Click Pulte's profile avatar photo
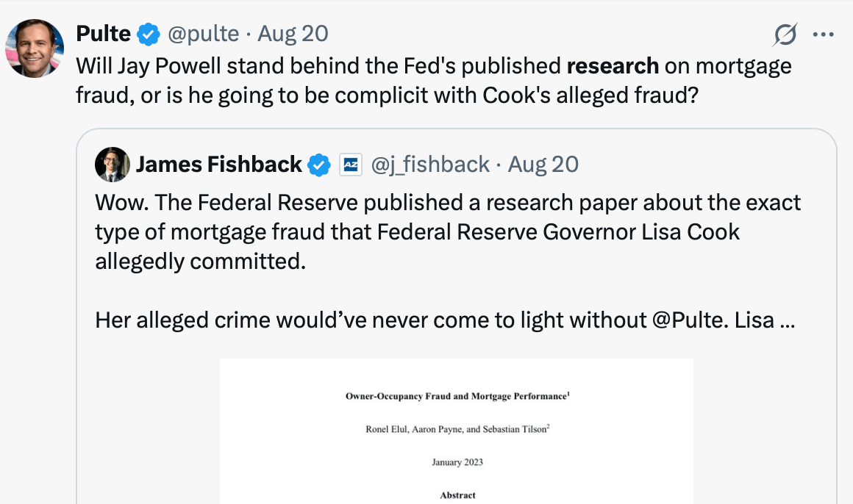The height and width of the screenshot is (504, 853). tap(35, 48)
